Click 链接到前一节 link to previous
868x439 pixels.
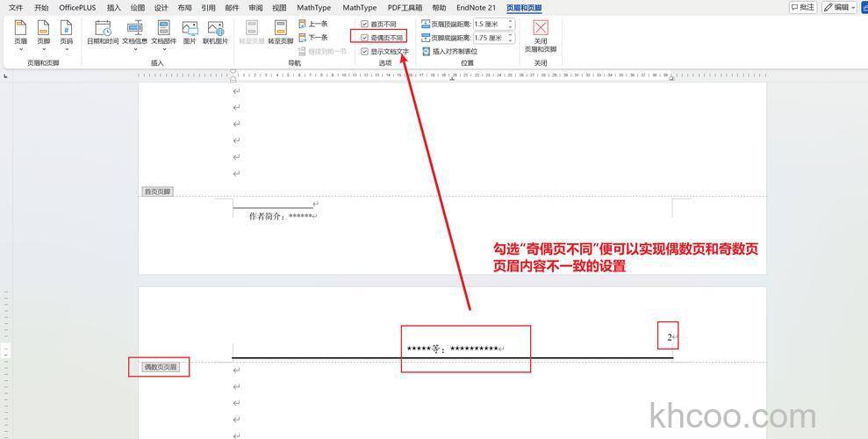[x=322, y=52]
